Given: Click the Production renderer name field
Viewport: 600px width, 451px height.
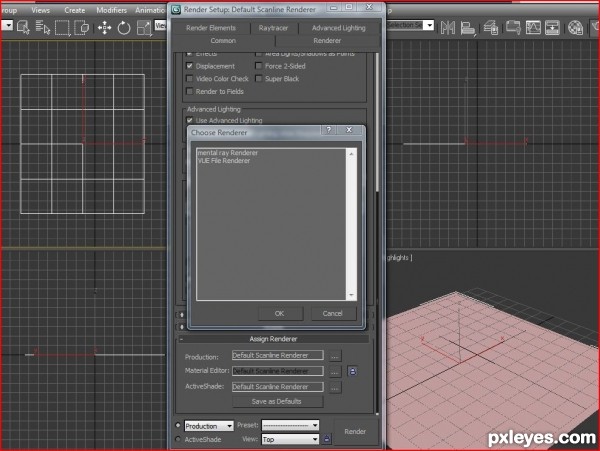Looking at the screenshot, I should coord(277,355).
